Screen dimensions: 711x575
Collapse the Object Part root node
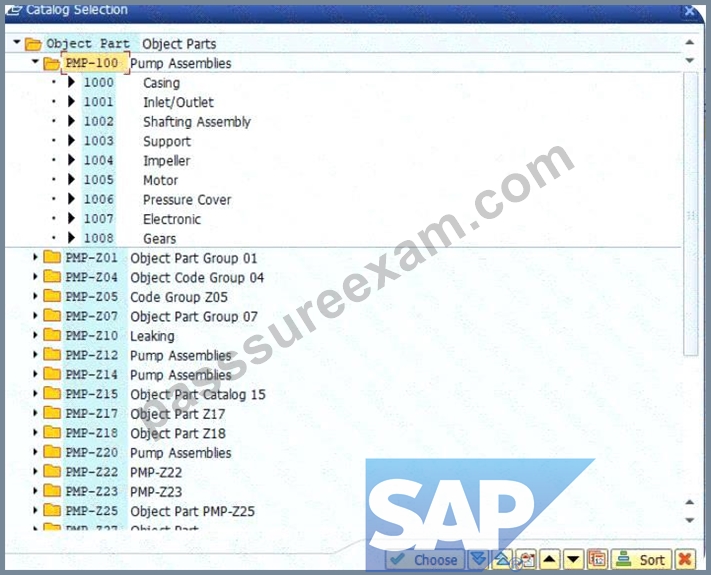(17, 42)
